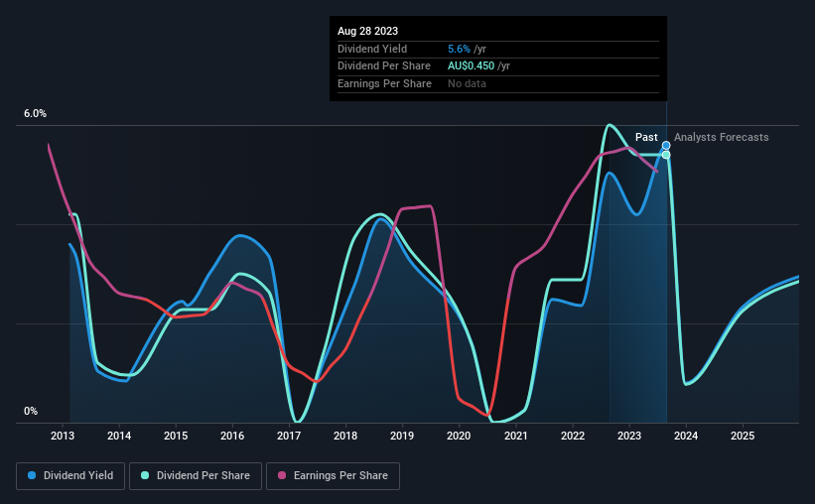This screenshot has width=815, height=504.
Task: Click the Dividend Yield row label in tooltip
Action: click(372, 49)
